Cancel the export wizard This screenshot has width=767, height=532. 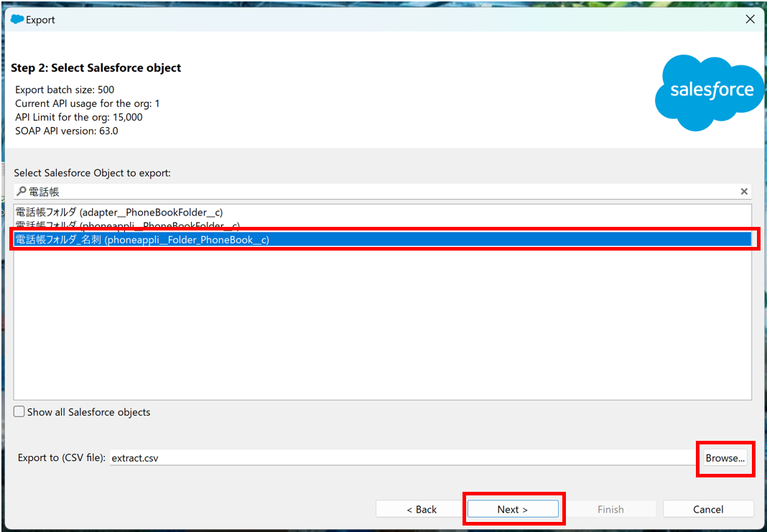coord(708,509)
